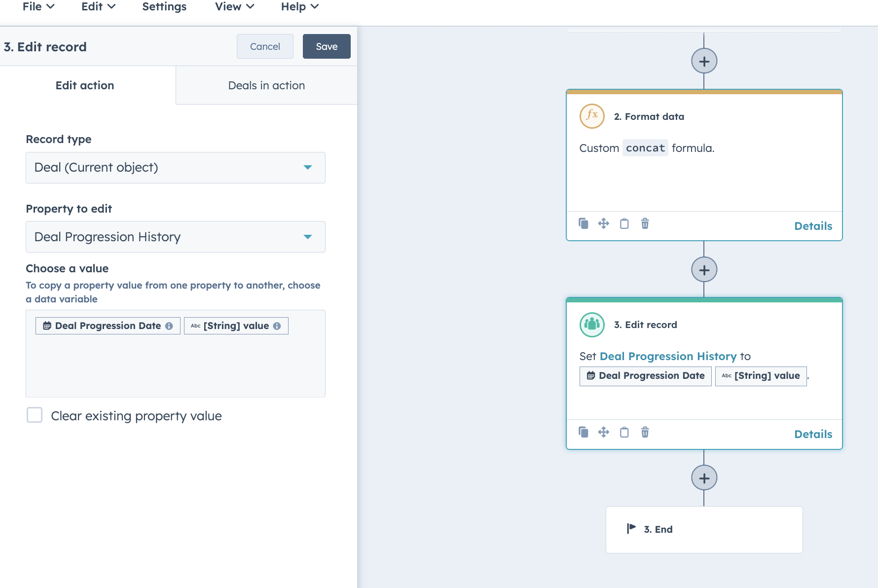Enable Clear existing property value
878x588 pixels.
point(35,415)
